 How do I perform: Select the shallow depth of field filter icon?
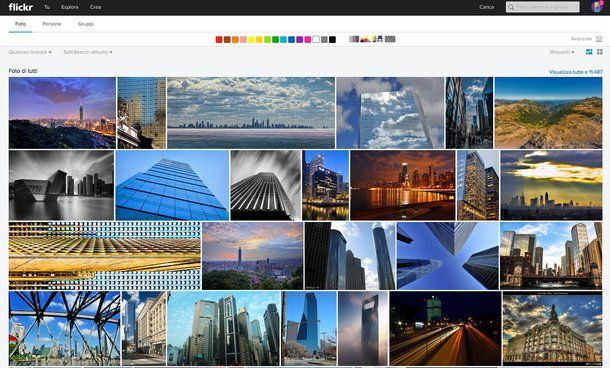tap(365, 39)
